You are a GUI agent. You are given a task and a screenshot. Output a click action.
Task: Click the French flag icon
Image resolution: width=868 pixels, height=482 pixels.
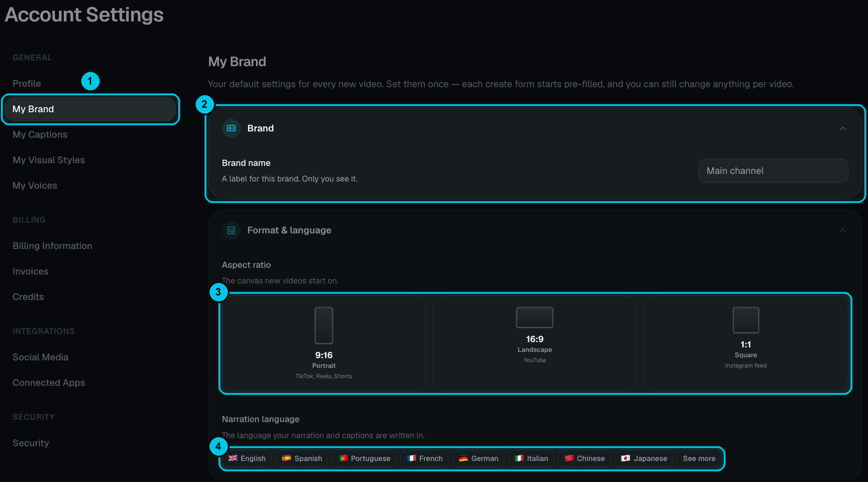tap(411, 458)
